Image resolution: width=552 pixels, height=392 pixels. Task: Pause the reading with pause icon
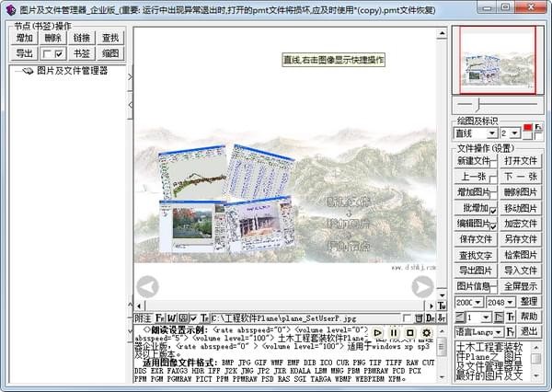(394, 332)
